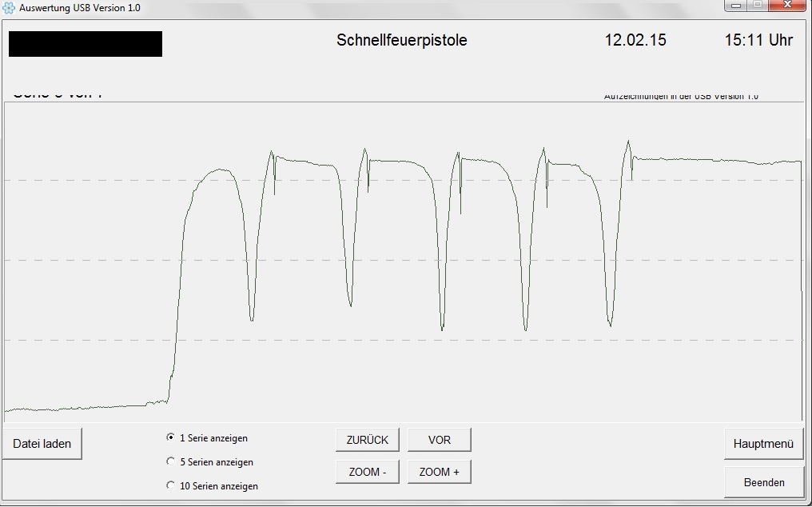Screen dimensions: 812x507
Task: Close the Auswertung USB window
Action: (787, 5)
